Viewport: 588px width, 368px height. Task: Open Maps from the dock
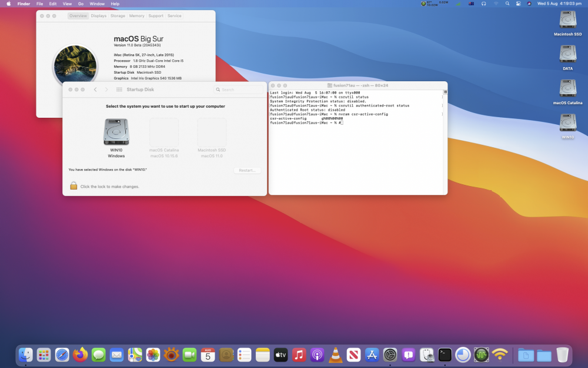coord(135,354)
